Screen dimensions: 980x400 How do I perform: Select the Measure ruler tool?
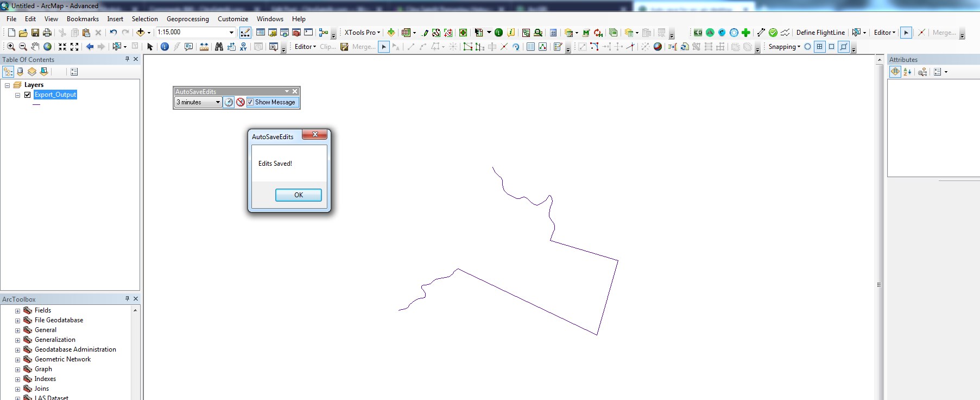(x=204, y=47)
